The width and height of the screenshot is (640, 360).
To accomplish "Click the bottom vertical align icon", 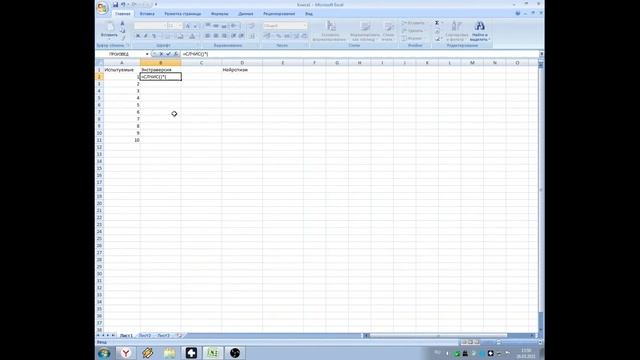I will [x=224, y=26].
